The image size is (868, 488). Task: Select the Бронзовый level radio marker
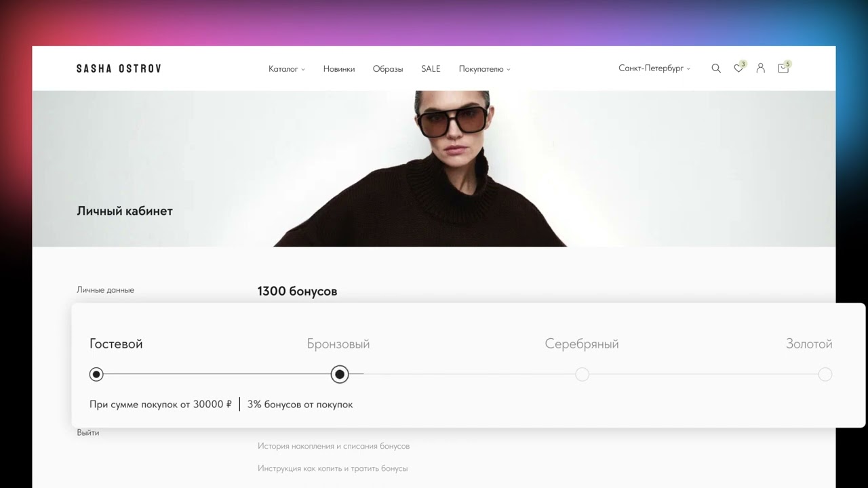pyautogui.click(x=340, y=374)
